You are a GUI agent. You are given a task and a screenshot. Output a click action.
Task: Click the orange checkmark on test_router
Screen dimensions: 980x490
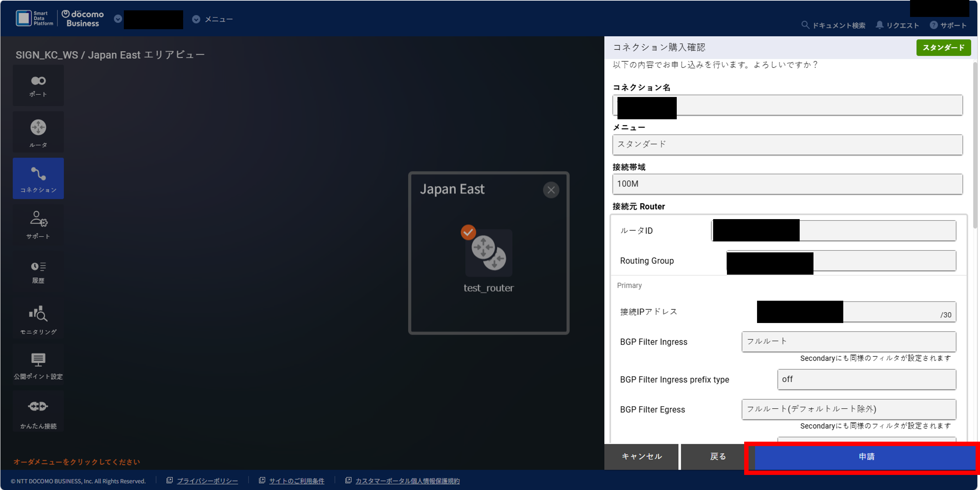468,232
